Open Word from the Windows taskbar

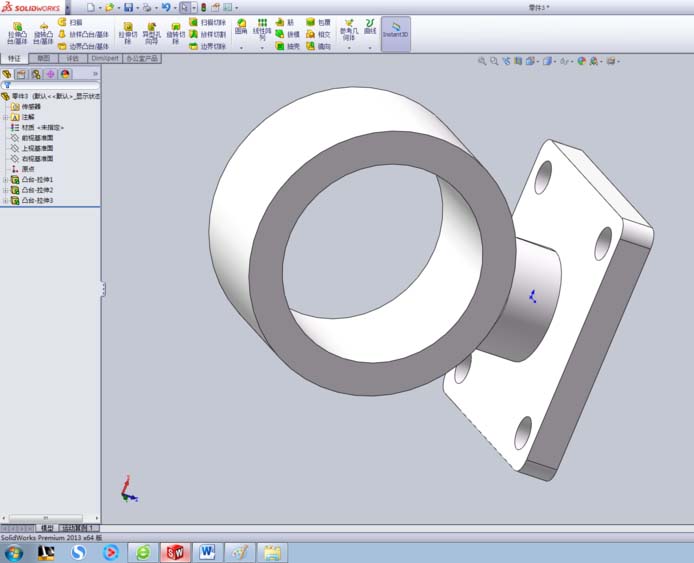[207, 552]
